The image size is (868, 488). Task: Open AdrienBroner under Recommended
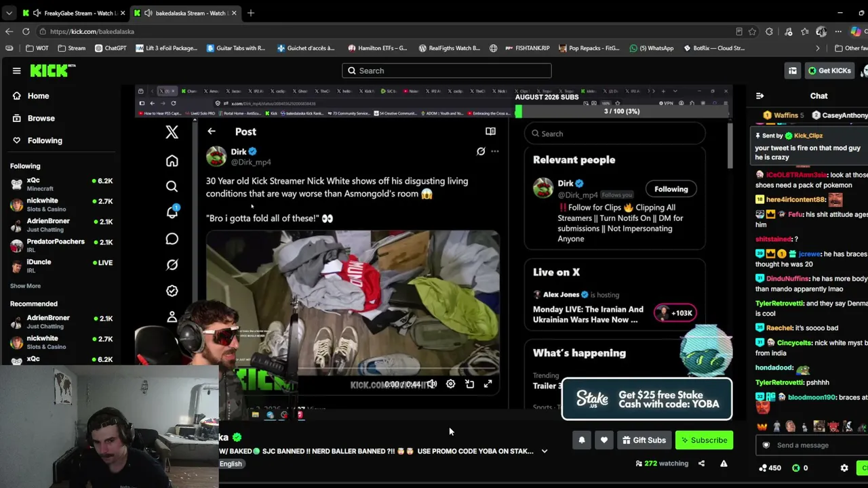pyautogui.click(x=61, y=322)
